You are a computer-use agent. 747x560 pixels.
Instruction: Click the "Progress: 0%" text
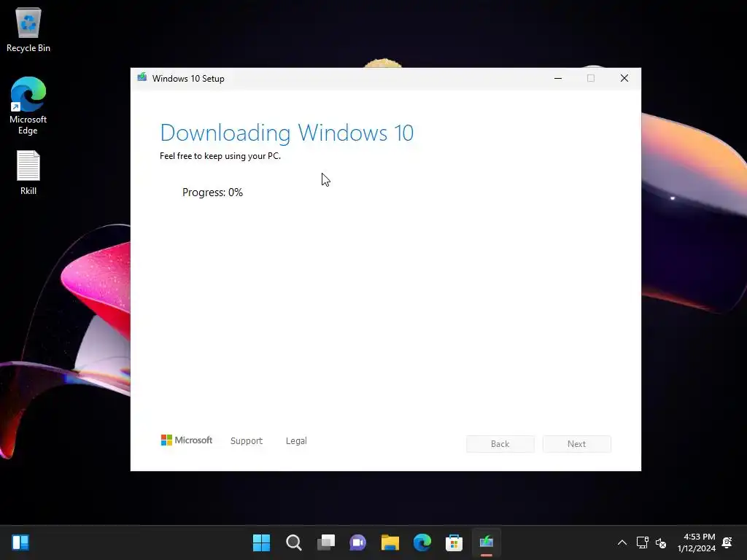tap(212, 192)
